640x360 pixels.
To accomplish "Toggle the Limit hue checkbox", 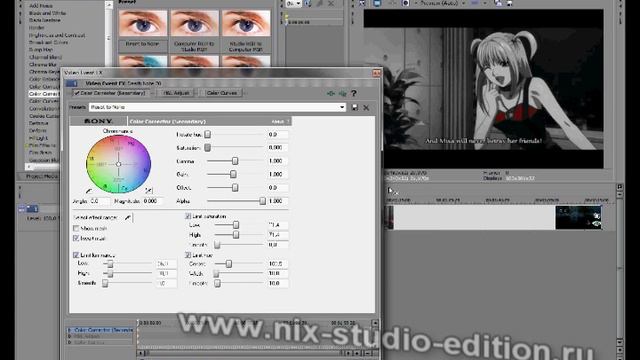I will [188, 255].
